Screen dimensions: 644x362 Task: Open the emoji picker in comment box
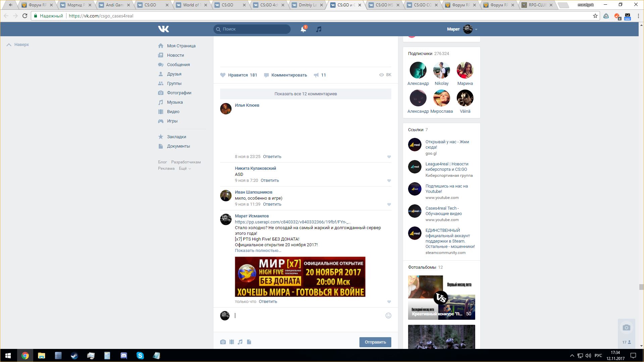388,315
